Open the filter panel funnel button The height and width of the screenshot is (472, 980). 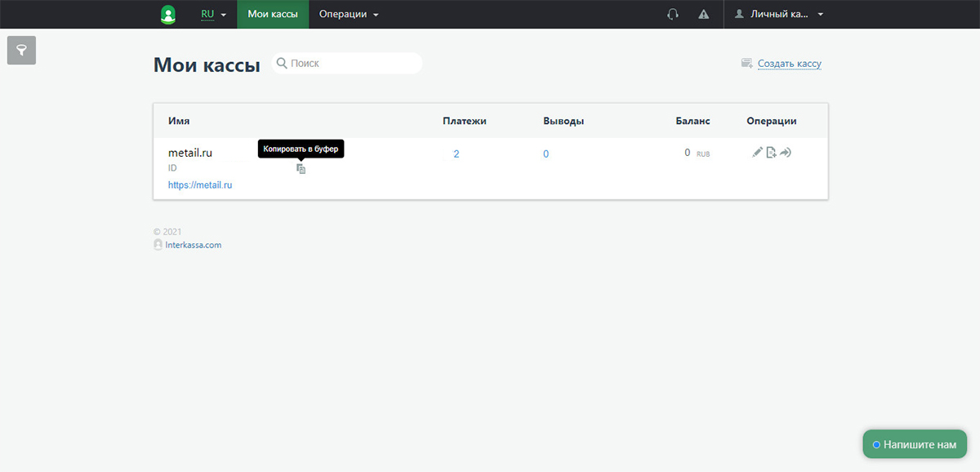click(21, 50)
